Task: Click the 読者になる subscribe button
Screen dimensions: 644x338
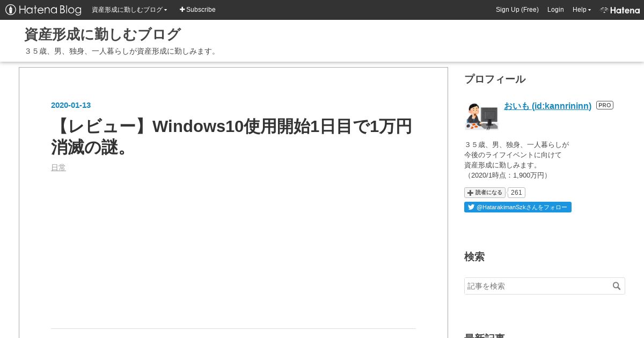Action: (485, 193)
